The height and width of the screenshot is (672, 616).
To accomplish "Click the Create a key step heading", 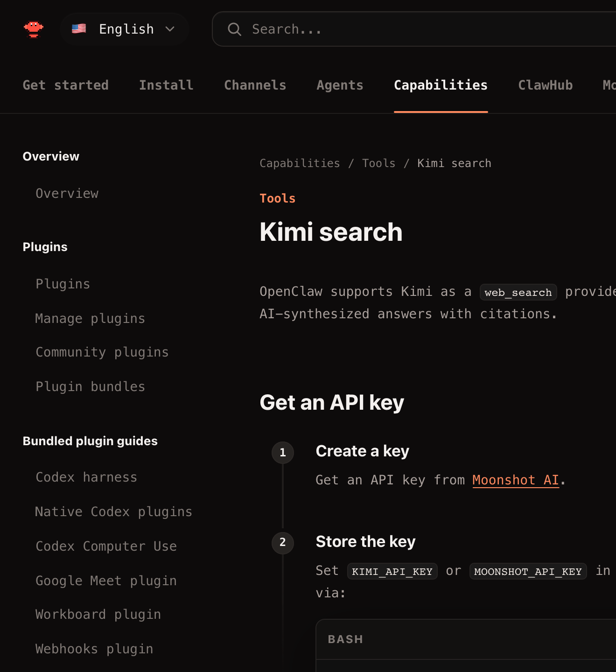I will click(x=363, y=451).
